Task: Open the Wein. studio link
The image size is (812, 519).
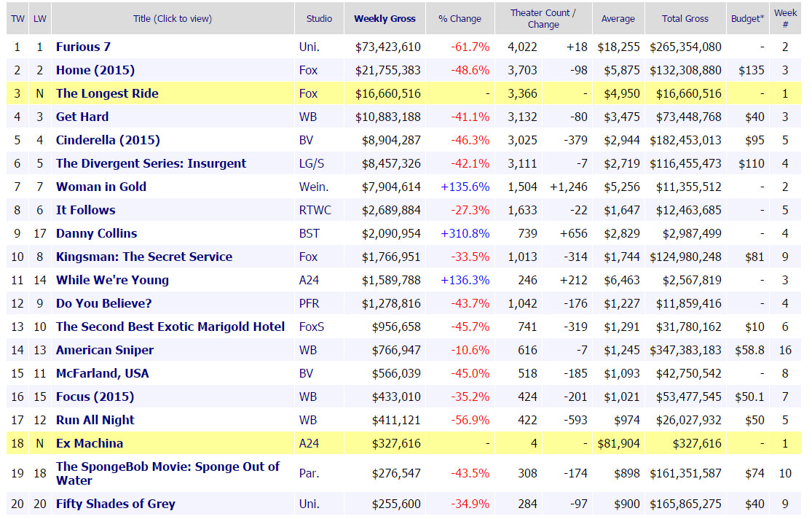Action: point(313,187)
